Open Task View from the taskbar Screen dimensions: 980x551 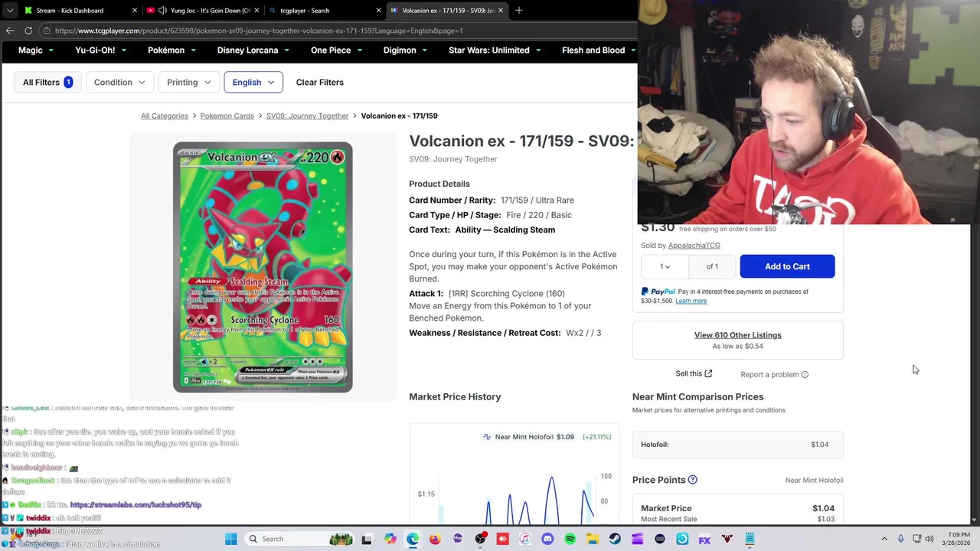[367, 539]
